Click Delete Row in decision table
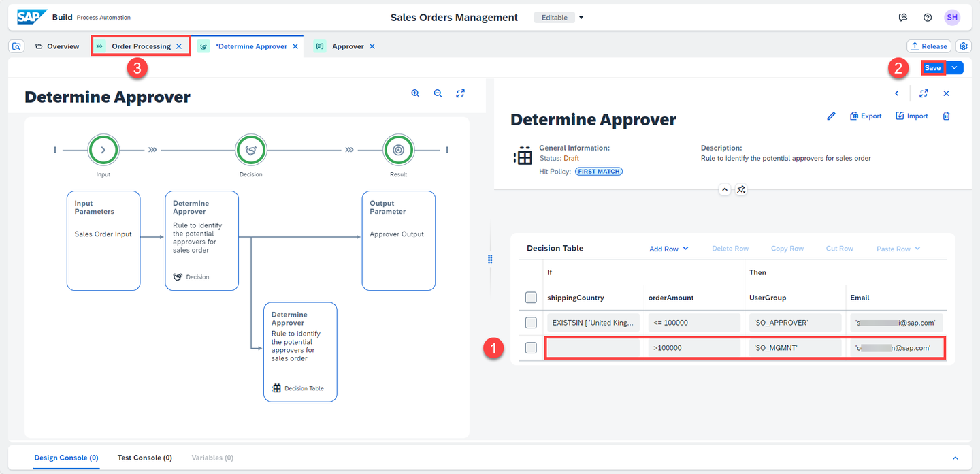Screen dimensions: 980x474 730,249
